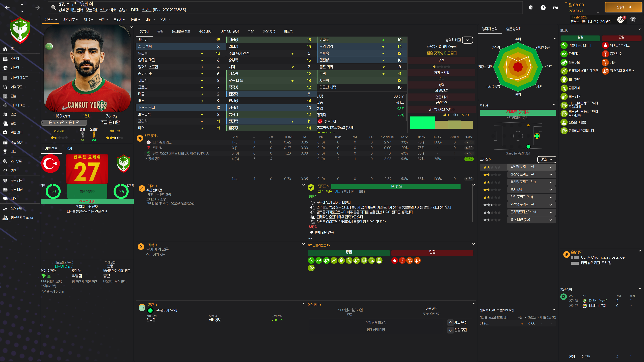Switch to 국가 info tab under portrait
The image size is (644, 362).
tap(69, 148)
